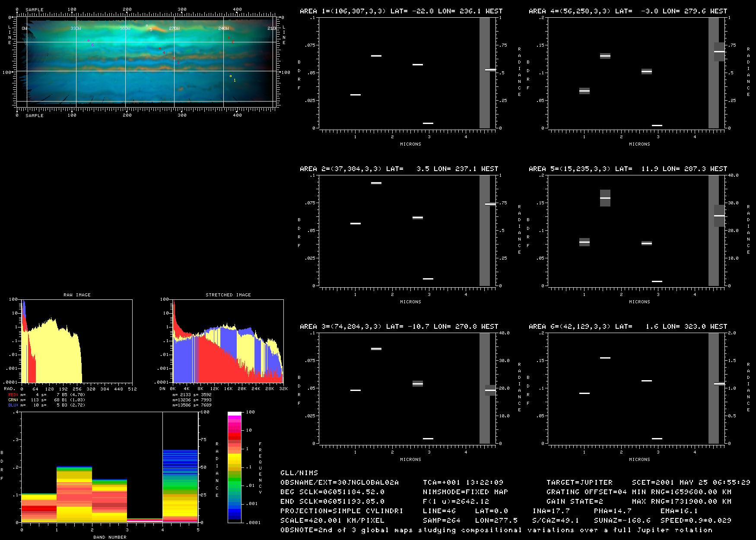Image resolution: width=756 pixels, height=540 pixels.
Task: Click the tall blue band 4–5 column in the band histogram
Action: (x=180, y=486)
